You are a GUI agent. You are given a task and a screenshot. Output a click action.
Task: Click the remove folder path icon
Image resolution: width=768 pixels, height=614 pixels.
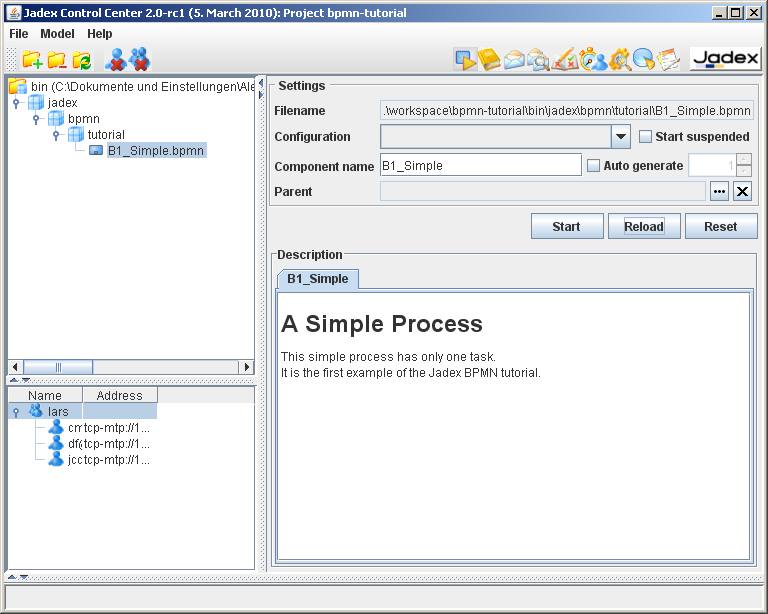57,60
